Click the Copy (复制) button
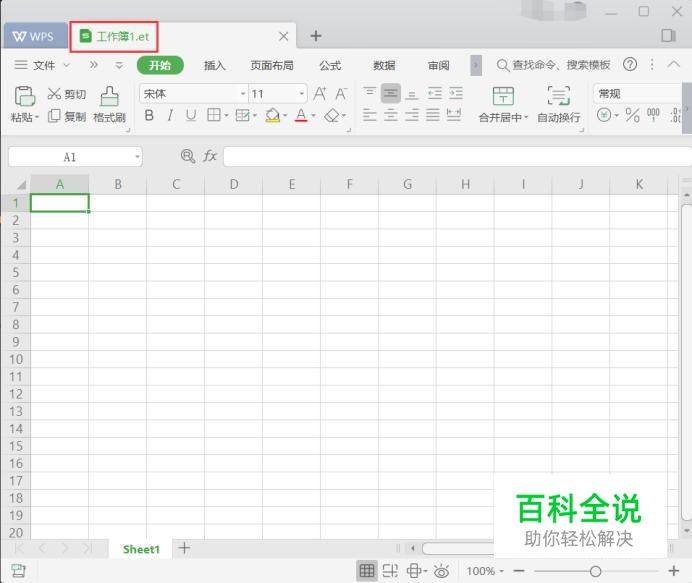The width and height of the screenshot is (692, 583). (67, 116)
